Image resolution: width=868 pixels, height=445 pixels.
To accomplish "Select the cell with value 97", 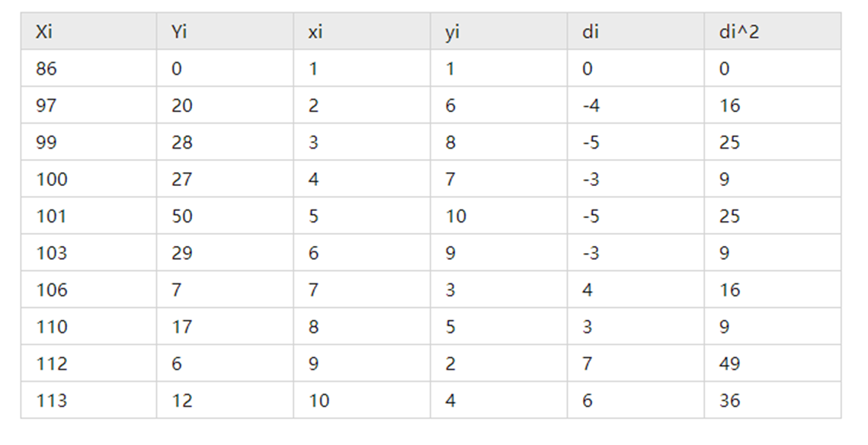I will point(46,106).
